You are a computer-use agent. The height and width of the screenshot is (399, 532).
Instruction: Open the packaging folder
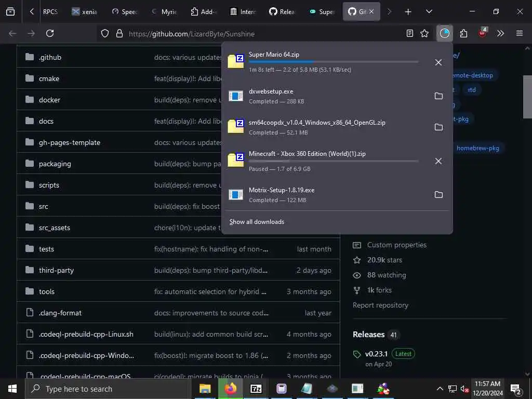55,164
